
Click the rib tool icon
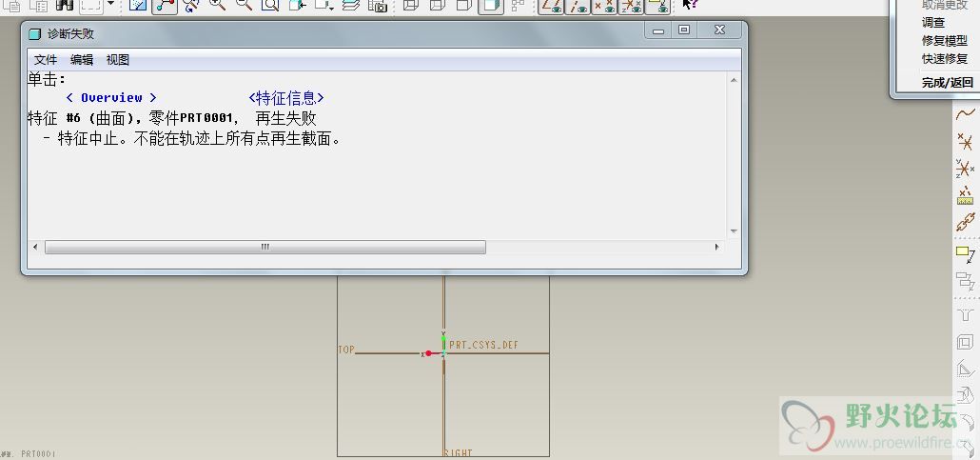pos(965,370)
